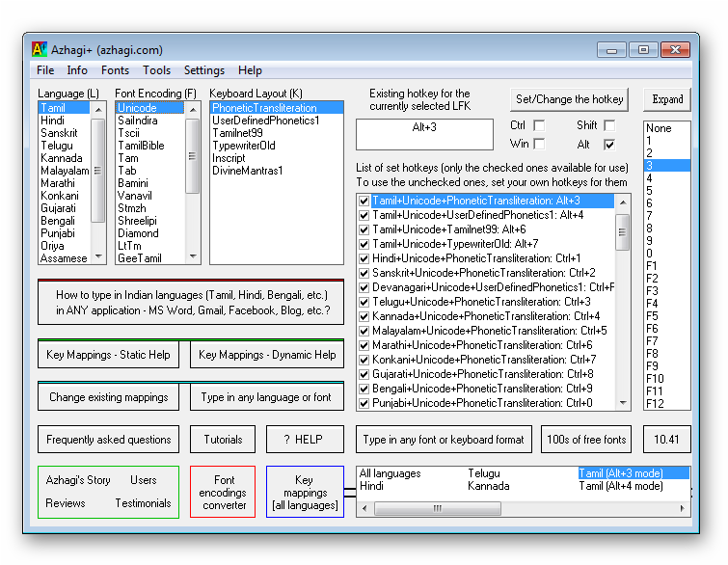The height and width of the screenshot is (565, 728).
Task: Click the ? HELP button
Action: point(305,440)
